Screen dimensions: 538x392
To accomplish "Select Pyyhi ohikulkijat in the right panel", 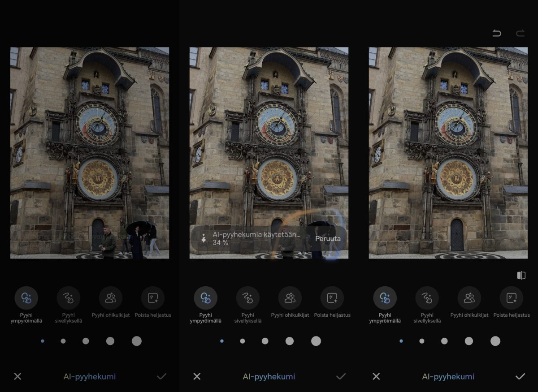I will [x=469, y=298].
